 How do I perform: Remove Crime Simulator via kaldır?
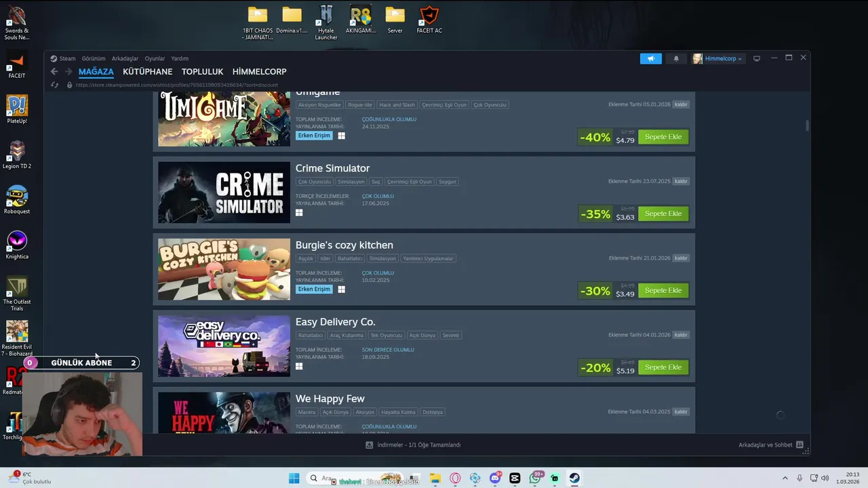[681, 181]
